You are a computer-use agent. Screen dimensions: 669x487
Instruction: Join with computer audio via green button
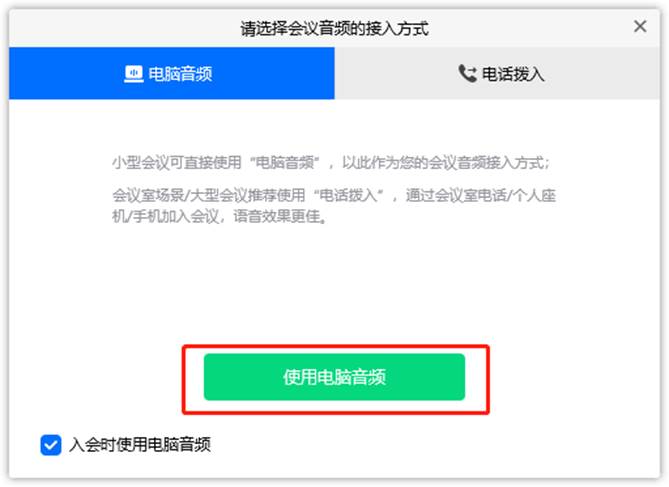(334, 377)
